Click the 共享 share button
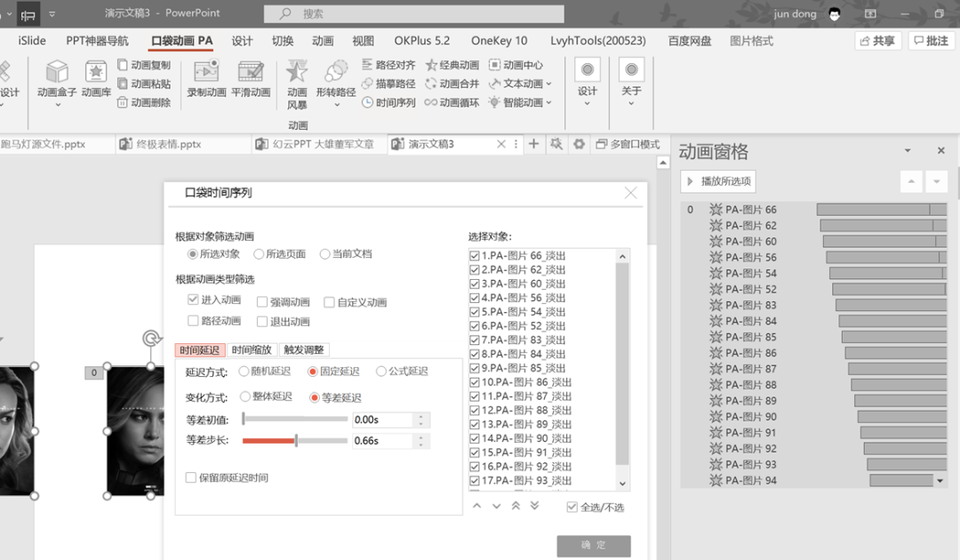 coord(878,41)
